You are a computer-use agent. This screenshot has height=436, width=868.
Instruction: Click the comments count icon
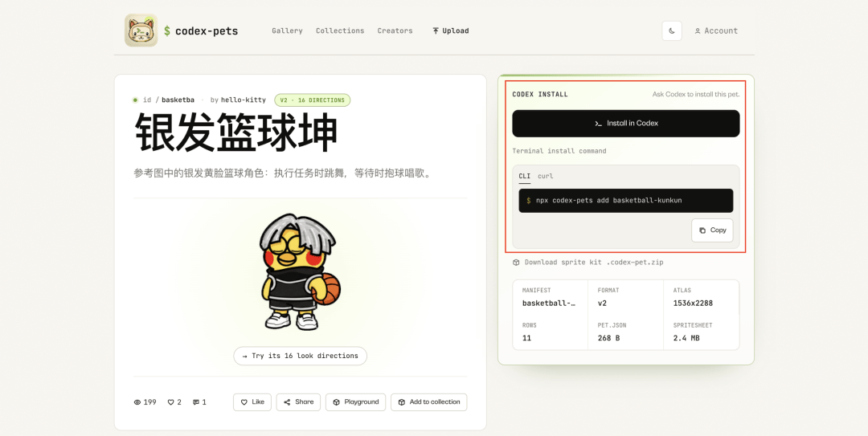point(196,402)
